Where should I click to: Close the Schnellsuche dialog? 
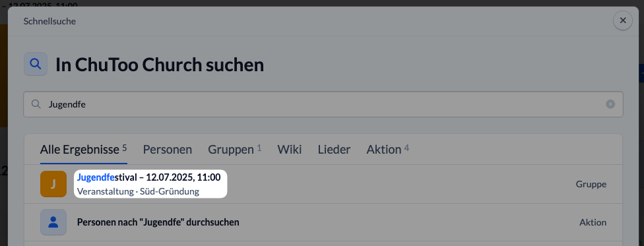click(x=623, y=20)
